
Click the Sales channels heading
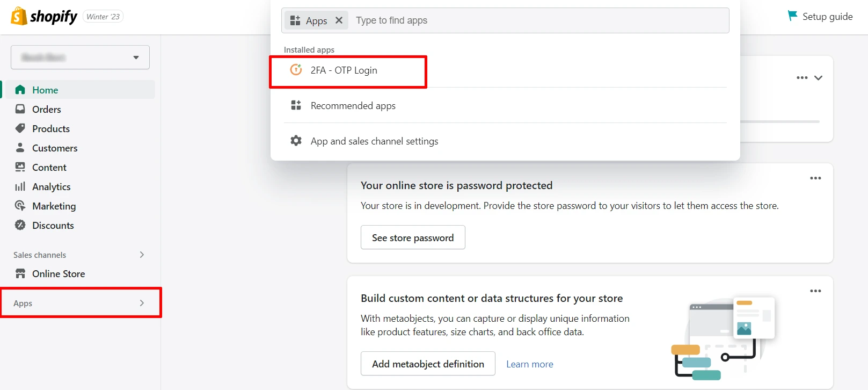(x=40, y=255)
